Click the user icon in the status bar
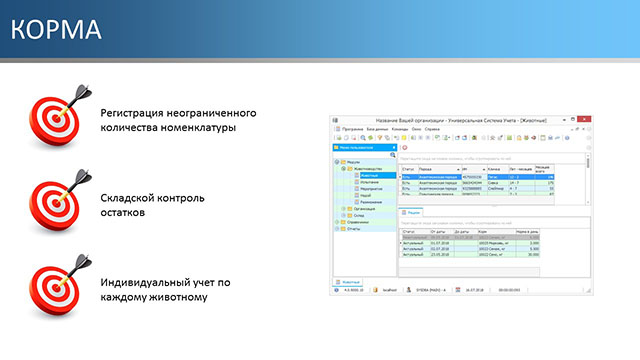The width and height of the screenshot is (640, 360). (x=408, y=290)
